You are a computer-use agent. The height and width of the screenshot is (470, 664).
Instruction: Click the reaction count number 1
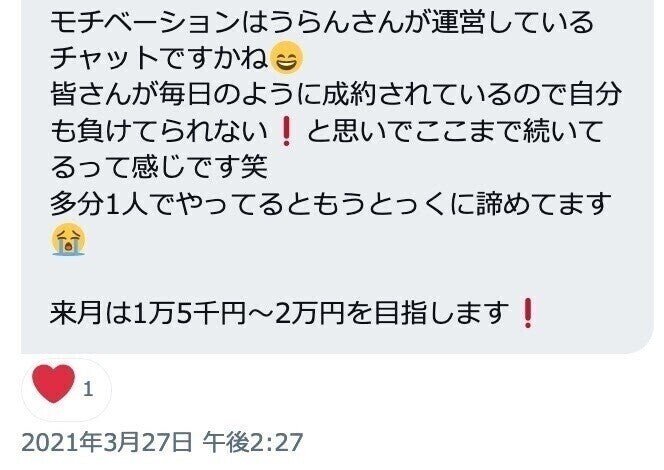[88, 390]
